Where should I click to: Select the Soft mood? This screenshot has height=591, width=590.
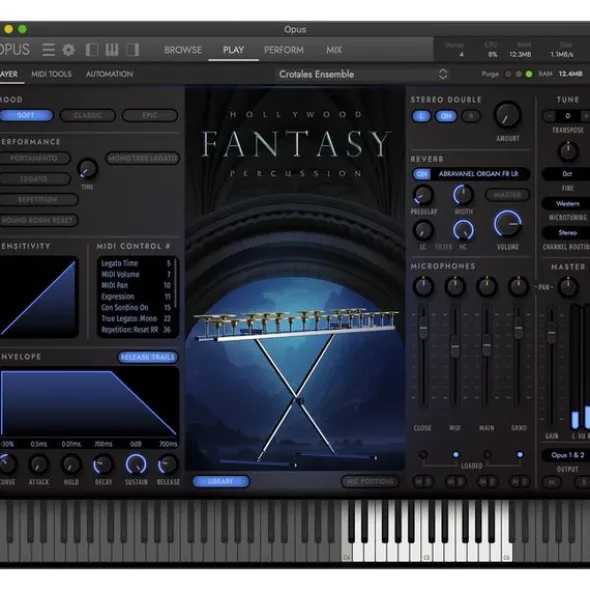26,115
